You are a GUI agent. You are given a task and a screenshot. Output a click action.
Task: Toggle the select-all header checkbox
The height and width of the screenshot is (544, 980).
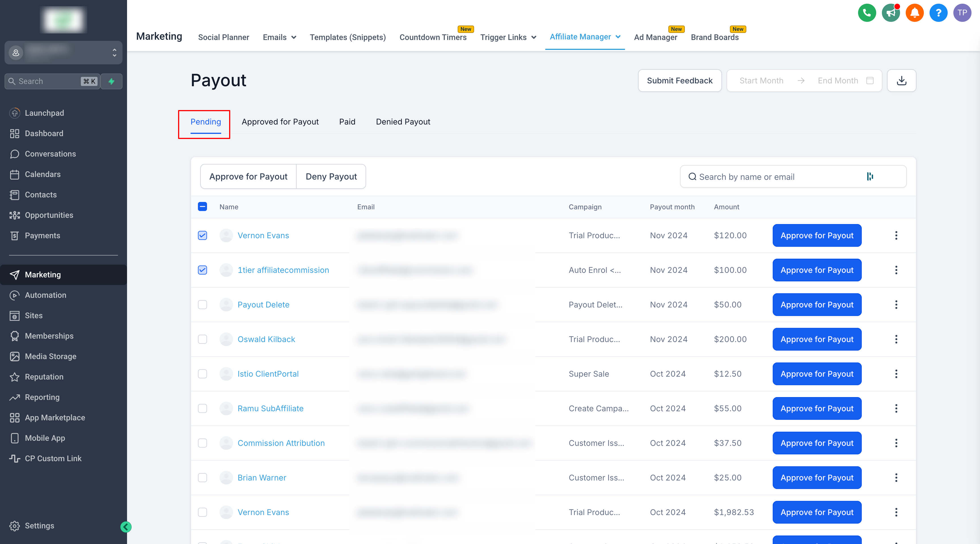click(202, 206)
